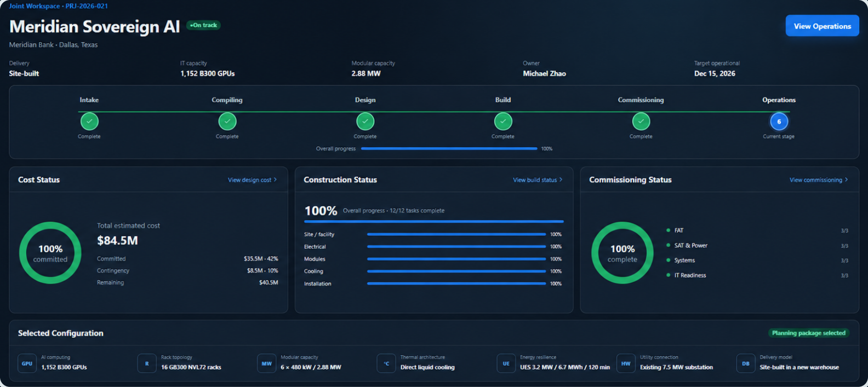Viewport: 868px width, 387px height.
Task: Click the Overall progress bar under stages
Action: 449,148
